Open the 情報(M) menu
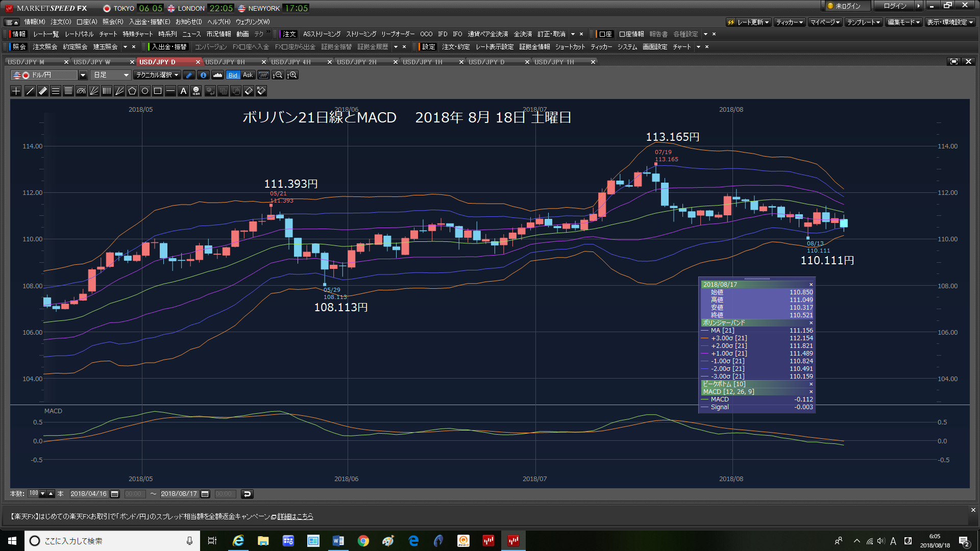The height and width of the screenshot is (551, 980). point(35,22)
